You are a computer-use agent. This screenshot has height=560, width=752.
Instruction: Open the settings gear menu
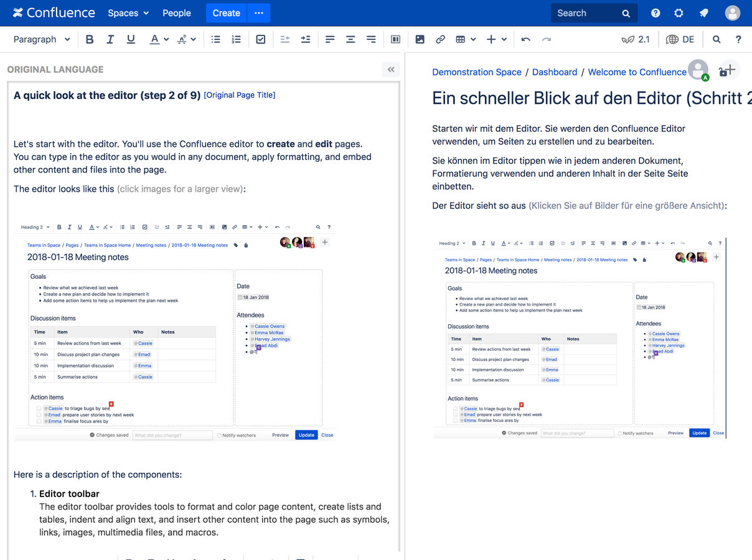tap(679, 13)
